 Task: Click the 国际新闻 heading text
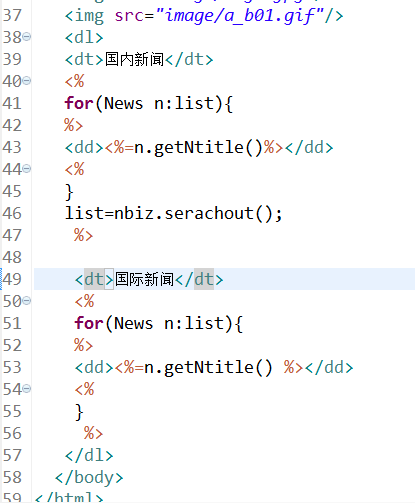[144, 279]
